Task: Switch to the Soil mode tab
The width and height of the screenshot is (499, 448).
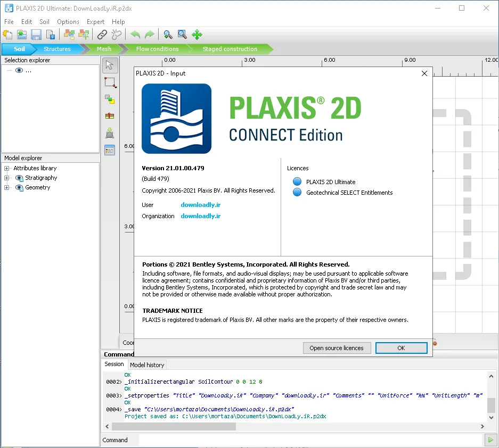Action: click(19, 49)
